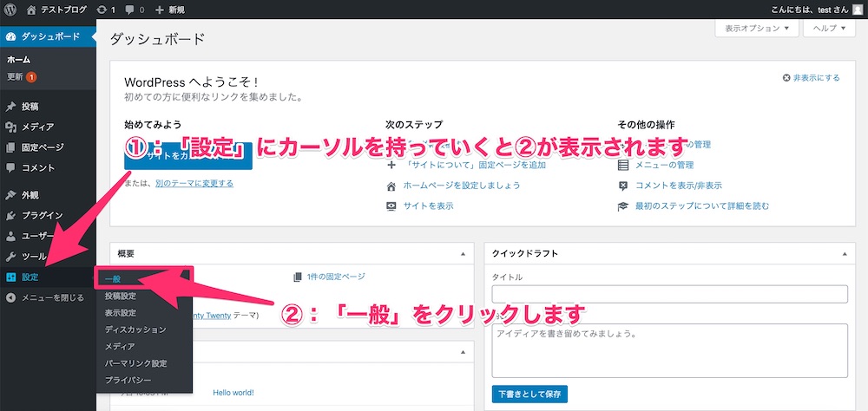Click the 別のテーマに変更する link
The width and height of the screenshot is (868, 411).
(x=194, y=183)
